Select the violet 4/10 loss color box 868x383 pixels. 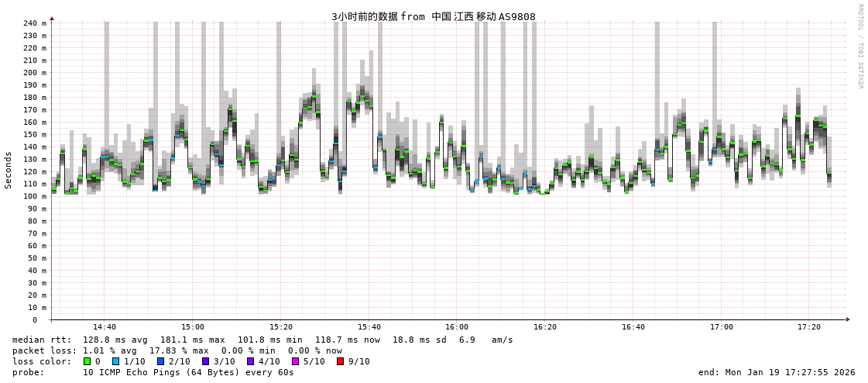pos(250,361)
